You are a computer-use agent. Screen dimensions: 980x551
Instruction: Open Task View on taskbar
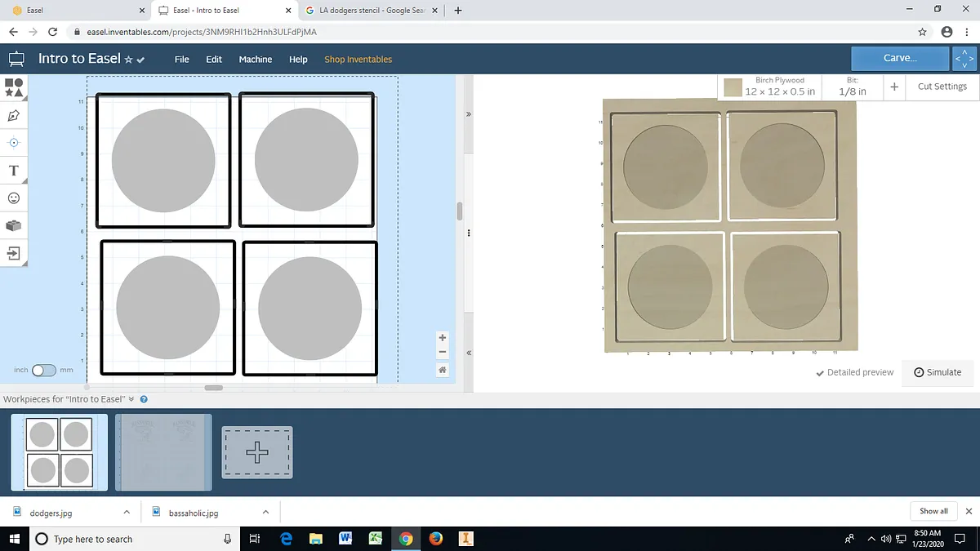click(255, 539)
